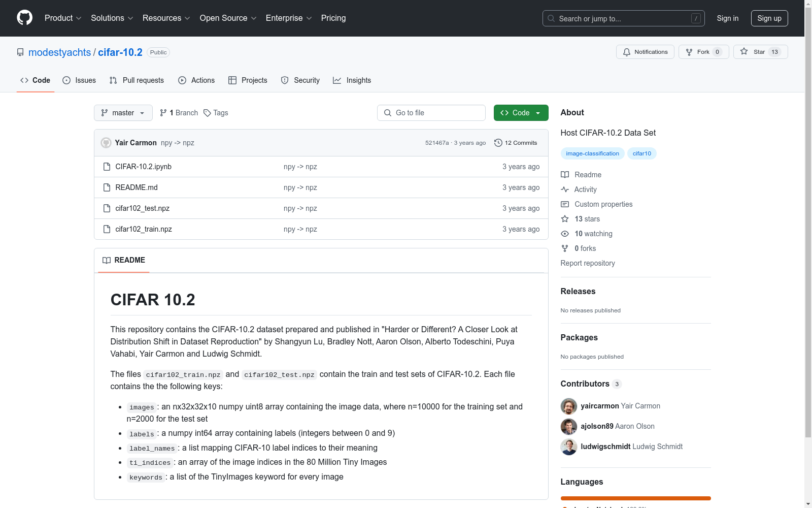Click the orange languages bar

(636, 498)
